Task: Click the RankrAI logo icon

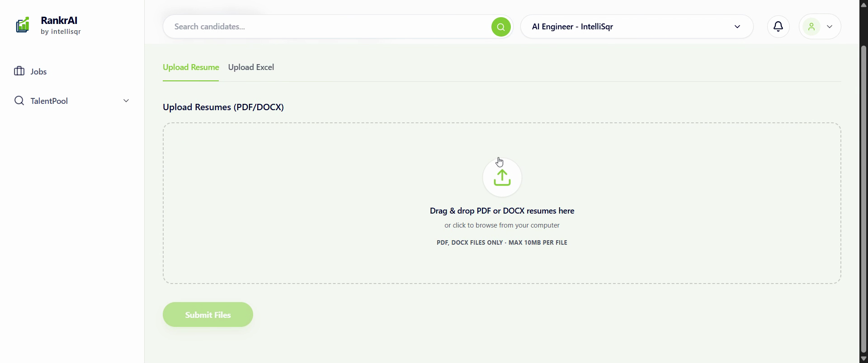Action: click(23, 25)
